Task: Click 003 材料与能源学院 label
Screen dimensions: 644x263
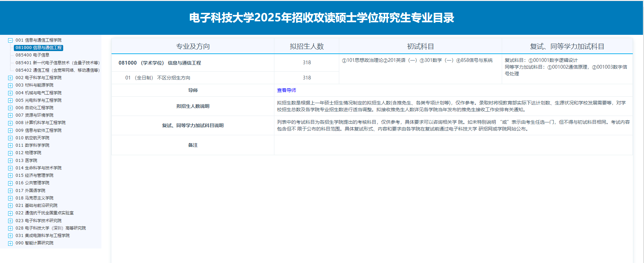Action: click(34, 85)
